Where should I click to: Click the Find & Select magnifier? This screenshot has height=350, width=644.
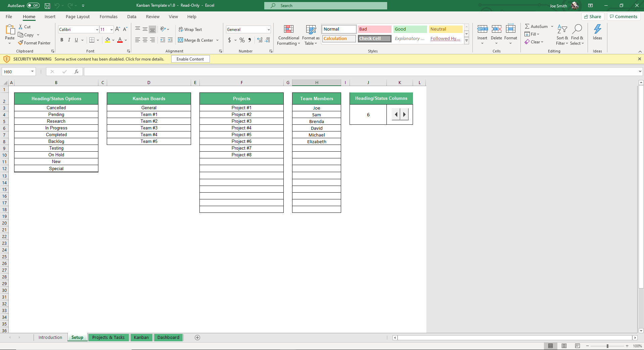pyautogui.click(x=577, y=29)
